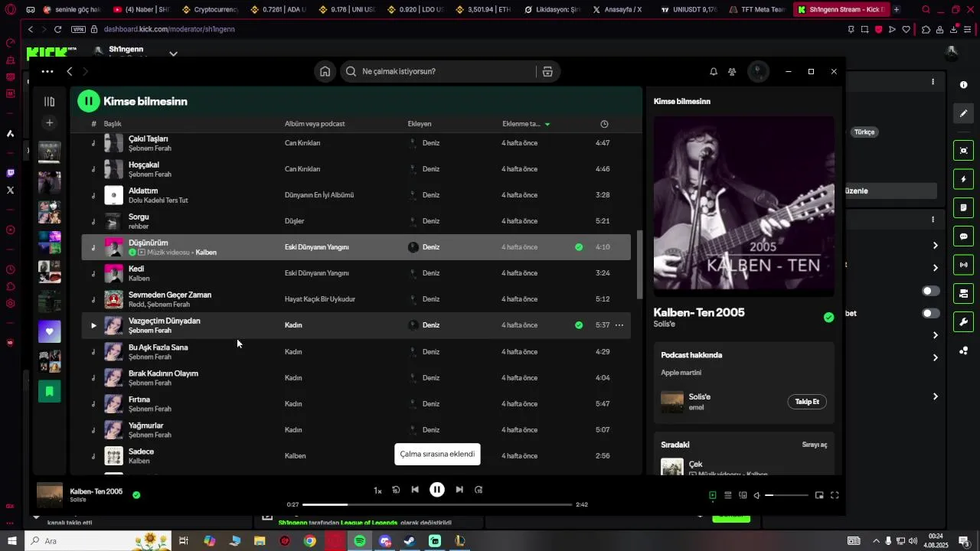Open green bookmark Episodes item in sidebar
Viewport: 980px width, 551px height.
click(x=50, y=391)
